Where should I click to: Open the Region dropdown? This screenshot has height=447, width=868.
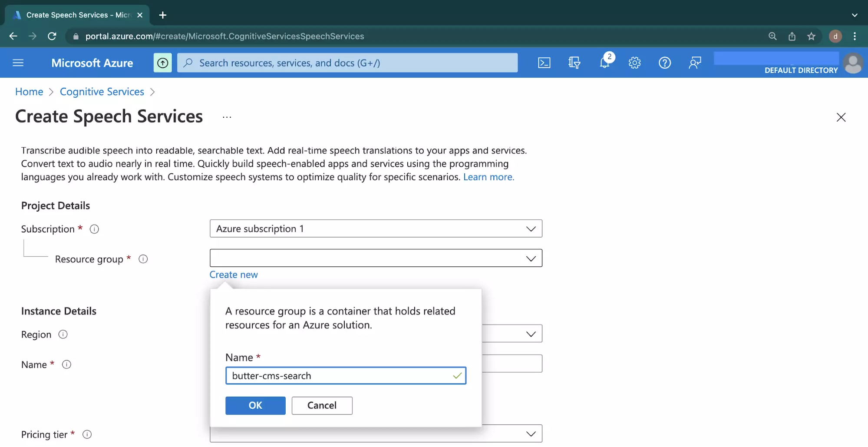coord(512,334)
